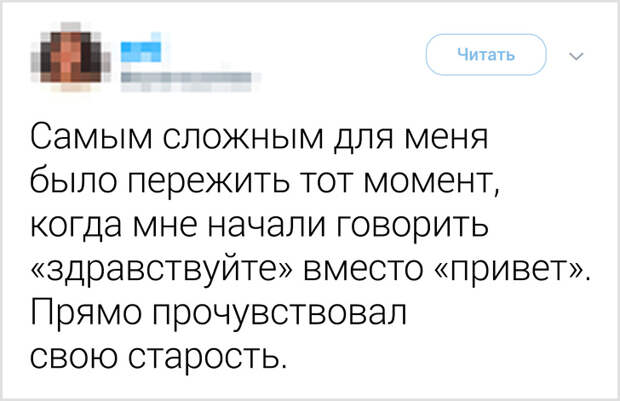Click the word "вместо" in the tweet

tap(363, 269)
